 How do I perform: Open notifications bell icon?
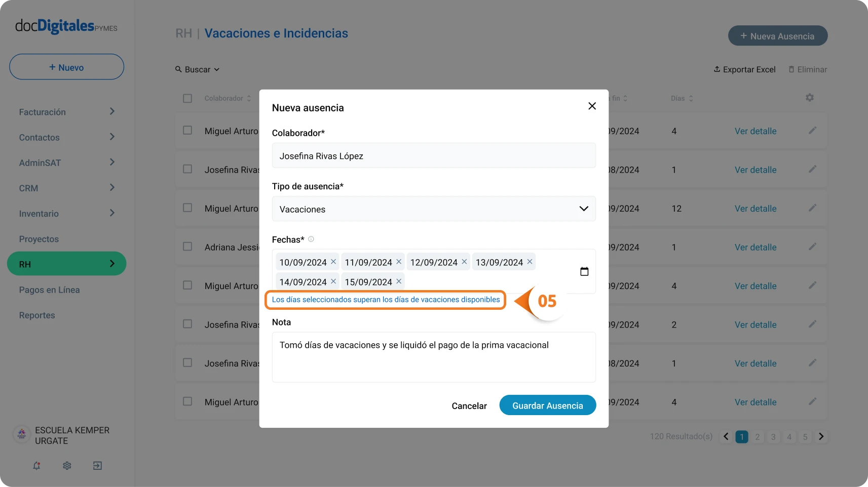(36, 466)
